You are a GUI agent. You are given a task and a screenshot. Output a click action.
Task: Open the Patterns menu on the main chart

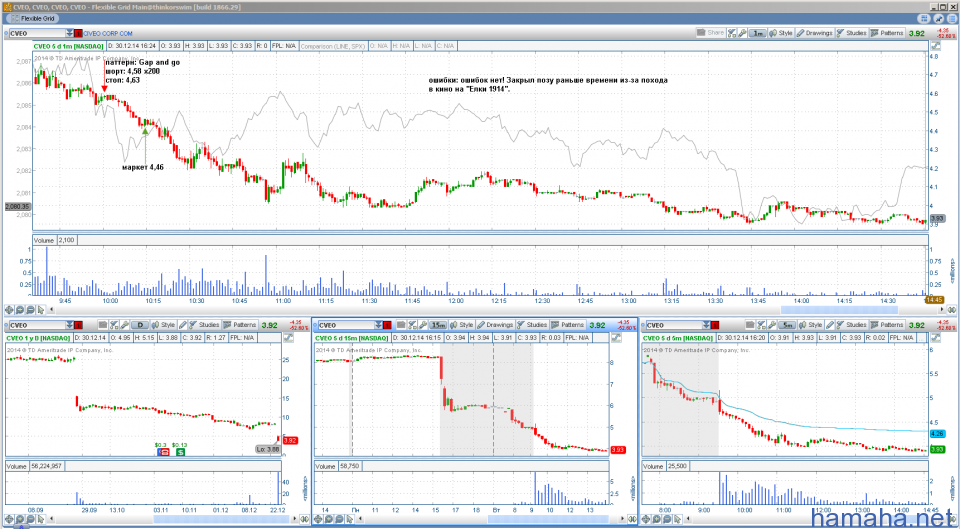click(887, 33)
